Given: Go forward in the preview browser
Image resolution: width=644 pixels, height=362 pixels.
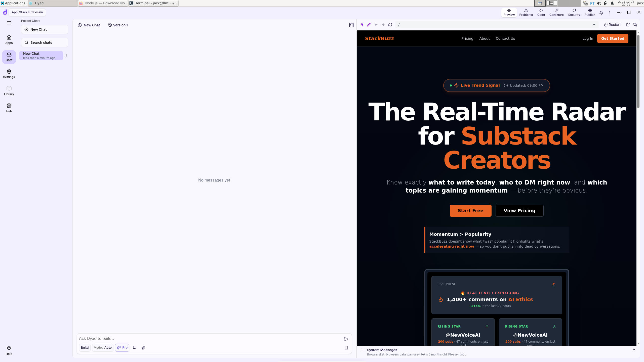Looking at the screenshot, I should 383,25.
